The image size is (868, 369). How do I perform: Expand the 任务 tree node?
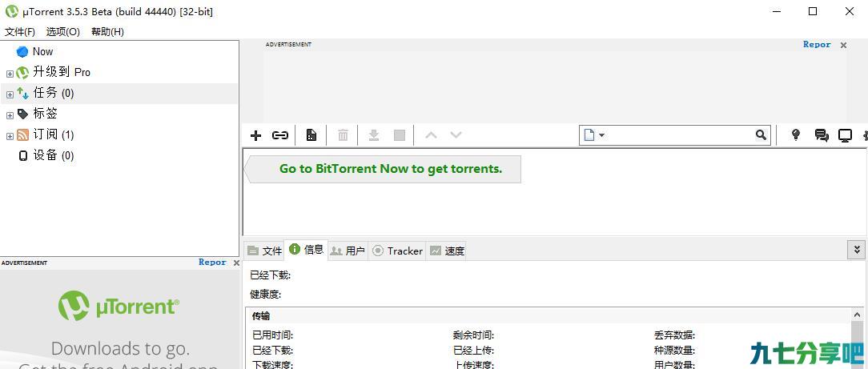pos(10,94)
